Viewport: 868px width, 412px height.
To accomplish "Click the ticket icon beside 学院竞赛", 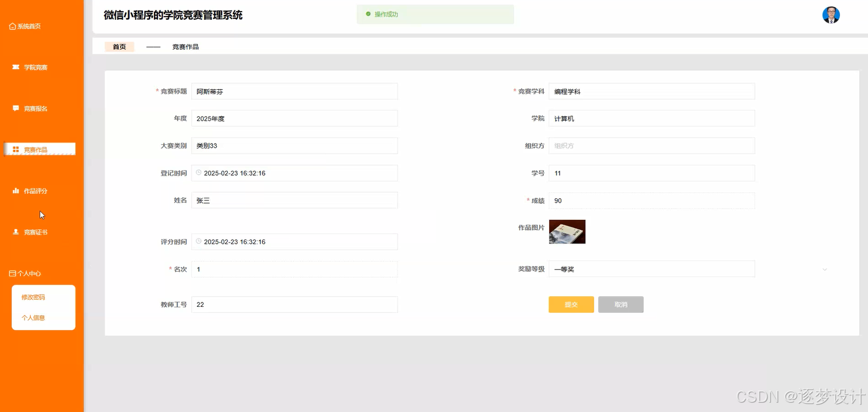I will [16, 67].
